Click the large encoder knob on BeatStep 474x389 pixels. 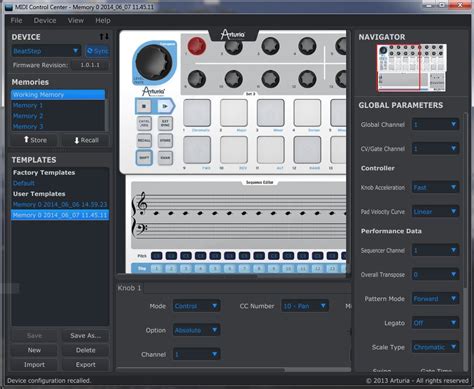pos(154,63)
